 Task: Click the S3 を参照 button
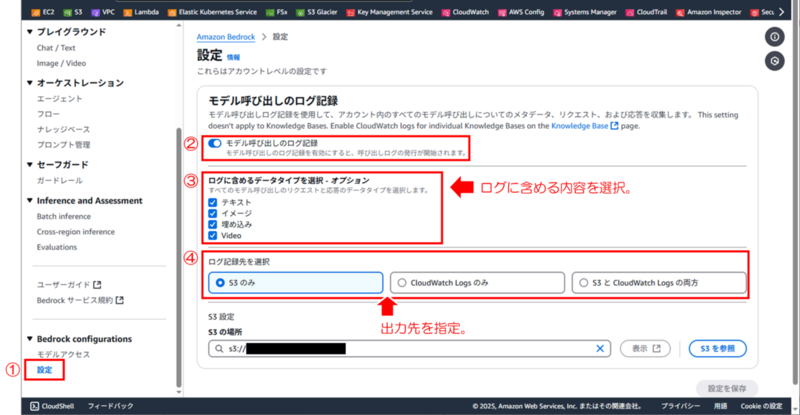717,349
